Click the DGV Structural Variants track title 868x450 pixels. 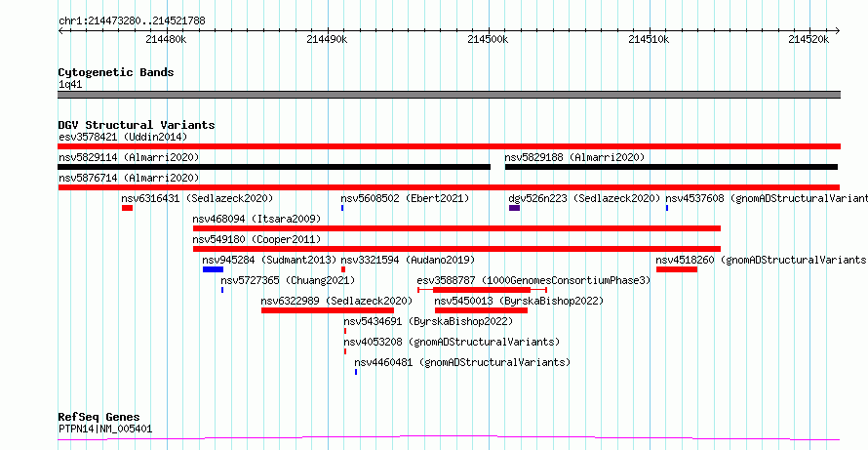point(137,125)
